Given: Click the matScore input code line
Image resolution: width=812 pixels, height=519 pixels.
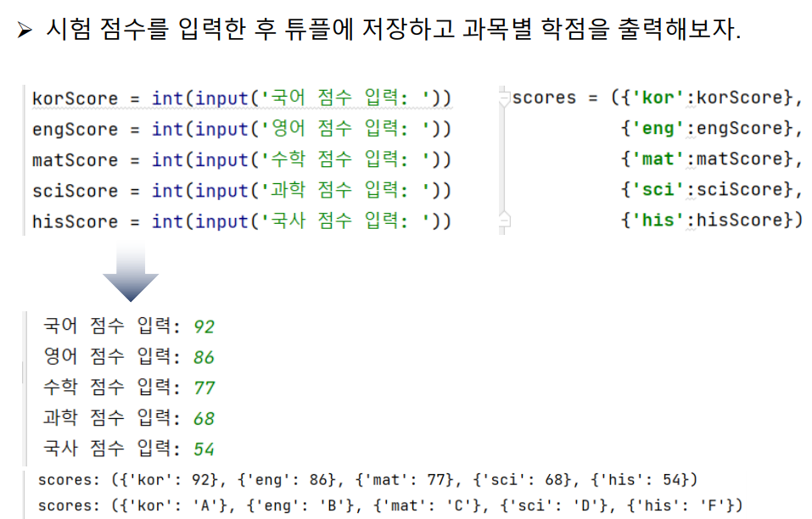Looking at the screenshot, I should point(242,159).
